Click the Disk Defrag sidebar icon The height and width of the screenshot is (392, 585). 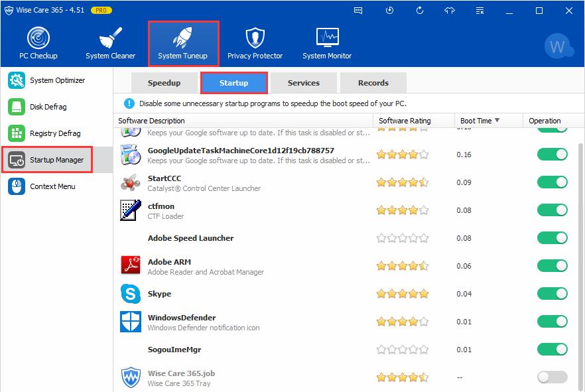click(x=17, y=107)
